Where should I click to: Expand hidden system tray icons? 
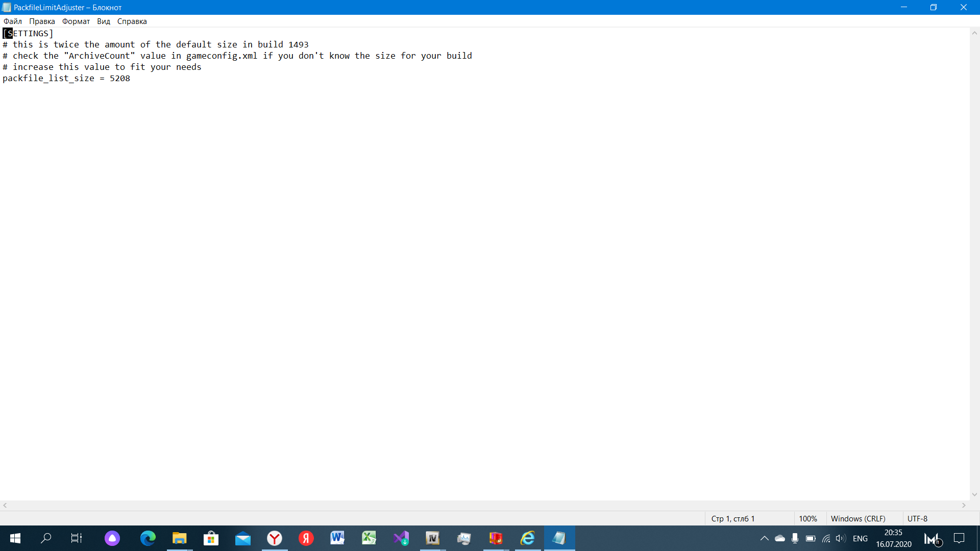764,538
